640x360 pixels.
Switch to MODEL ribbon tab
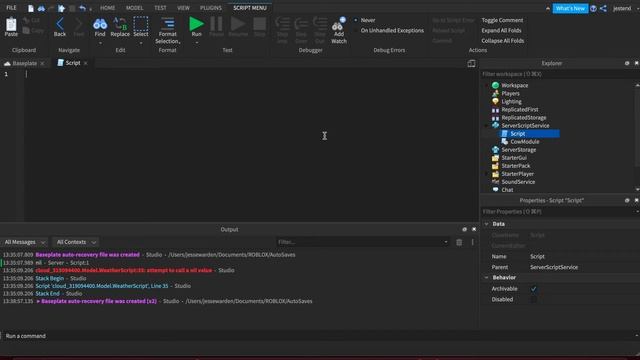click(134, 8)
